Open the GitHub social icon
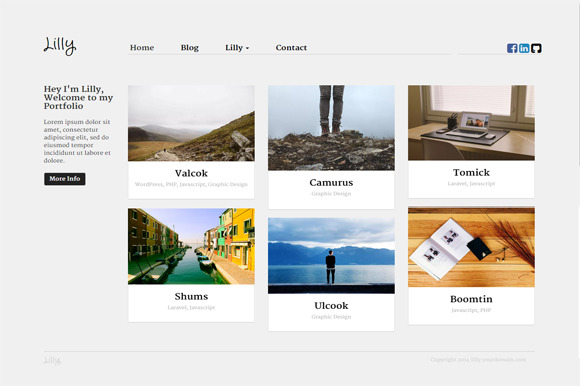 (x=536, y=48)
